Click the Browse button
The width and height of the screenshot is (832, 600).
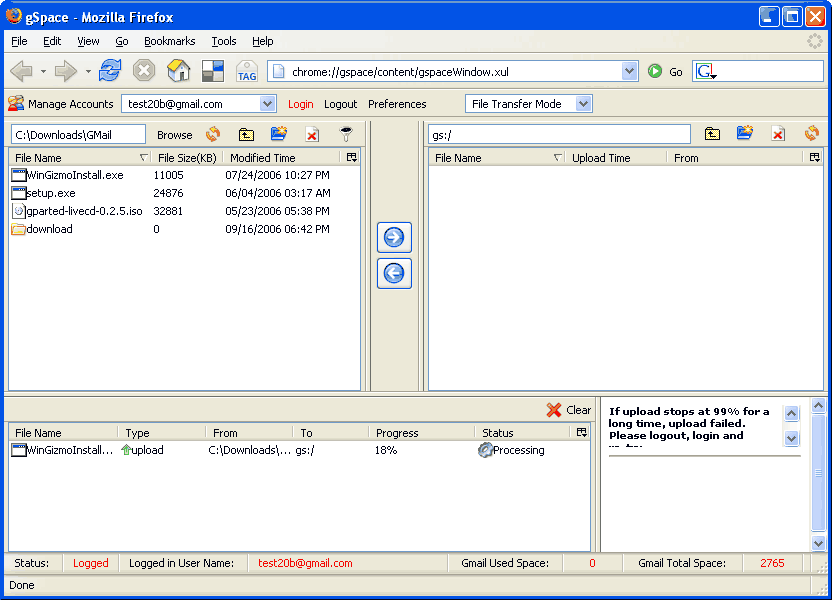click(x=174, y=135)
